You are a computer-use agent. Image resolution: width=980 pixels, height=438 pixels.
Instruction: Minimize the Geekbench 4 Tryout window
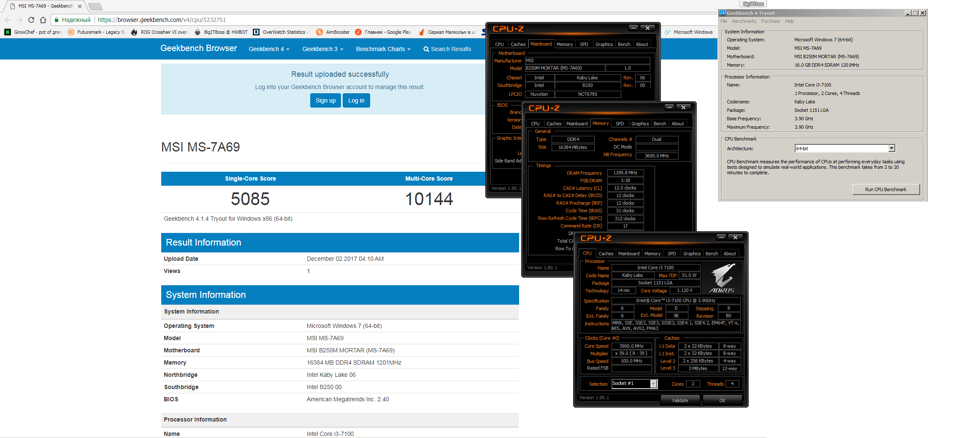pos(908,13)
